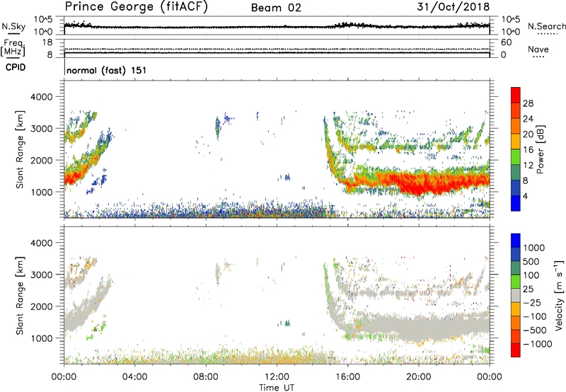Select red segment of Power colorbar
The height and width of the screenshot is (392, 566).
[x=516, y=96]
